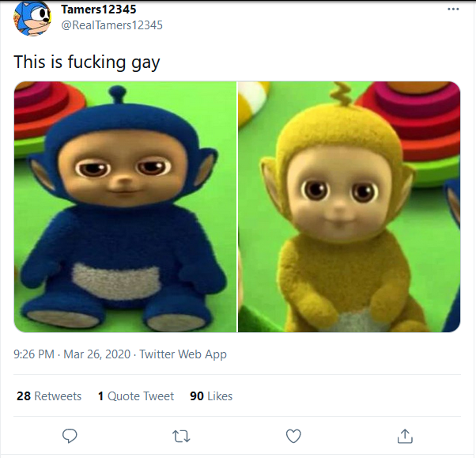Click the @RealTamers12345 handle

[111, 25]
